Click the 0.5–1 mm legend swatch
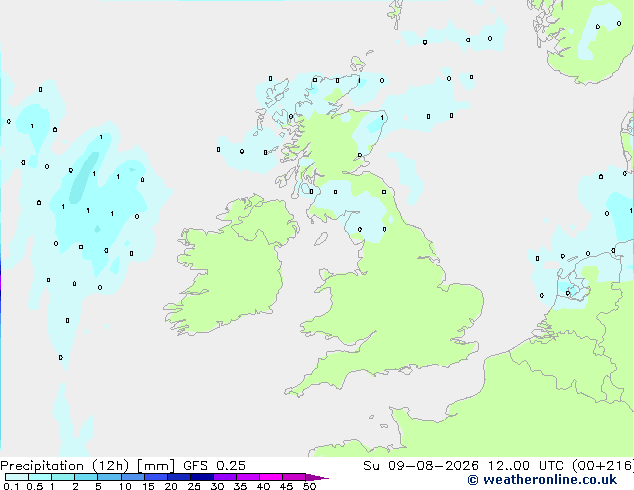The image size is (634, 490). click(40, 477)
